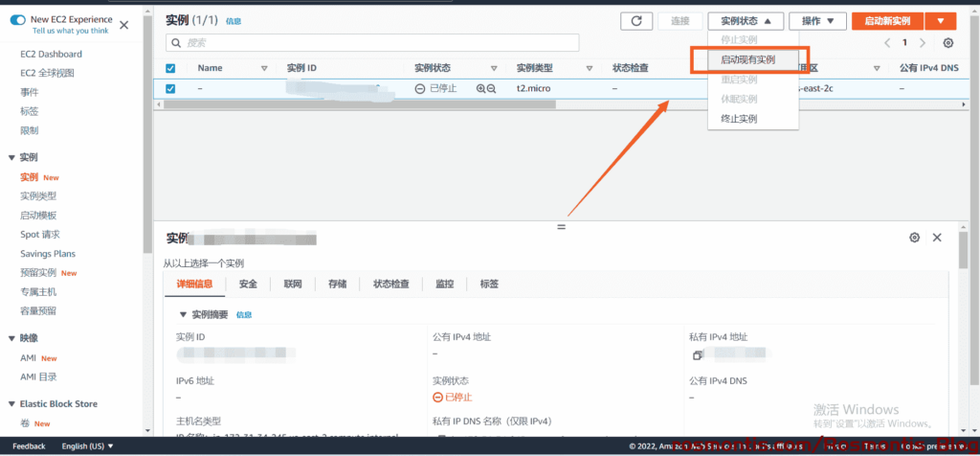Open Spot 请求 in the sidebar
Viewport: 980px width, 456px height.
[40, 235]
